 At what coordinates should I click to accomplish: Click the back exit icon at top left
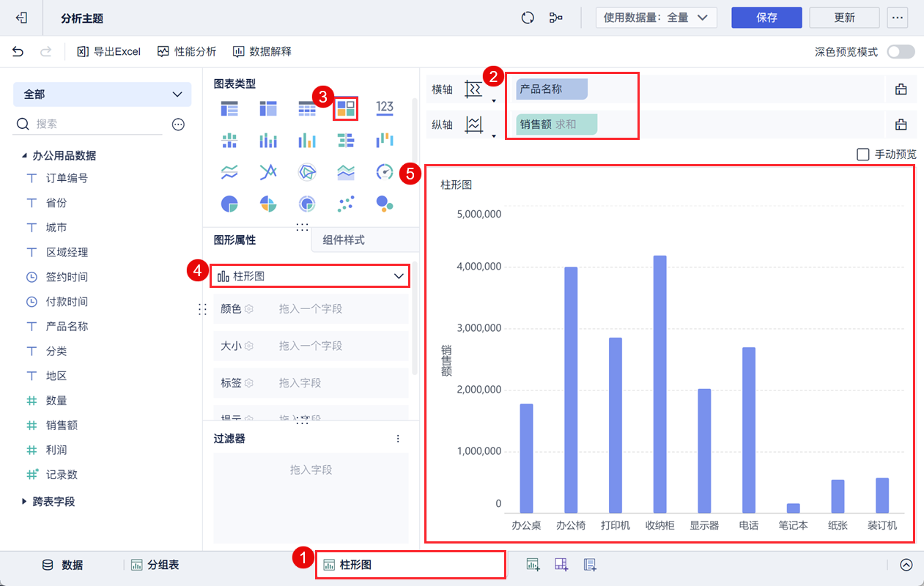(x=22, y=18)
